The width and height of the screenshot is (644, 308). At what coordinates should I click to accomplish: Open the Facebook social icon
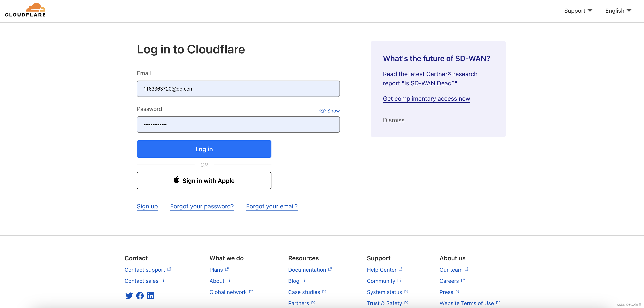click(x=140, y=296)
